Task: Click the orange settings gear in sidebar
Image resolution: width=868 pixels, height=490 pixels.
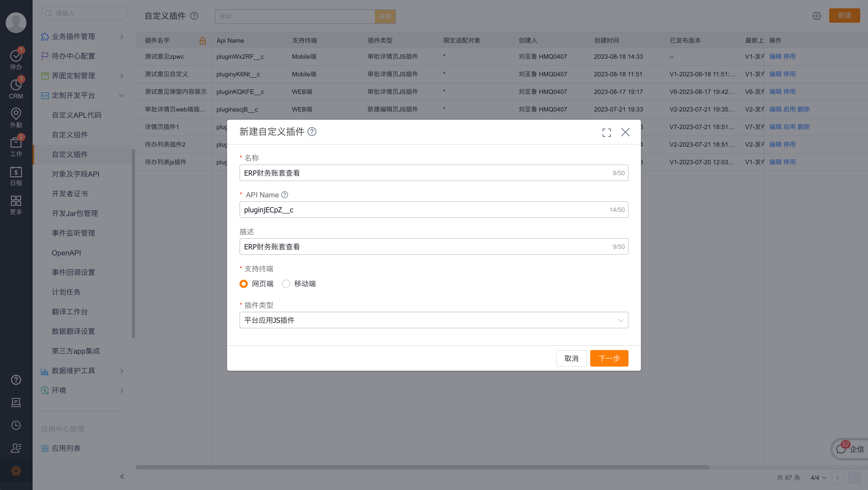Action: coord(16,471)
